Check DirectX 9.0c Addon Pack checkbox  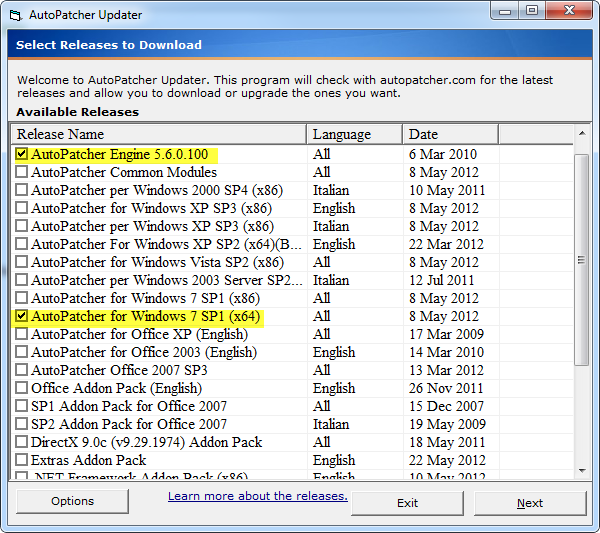21,442
